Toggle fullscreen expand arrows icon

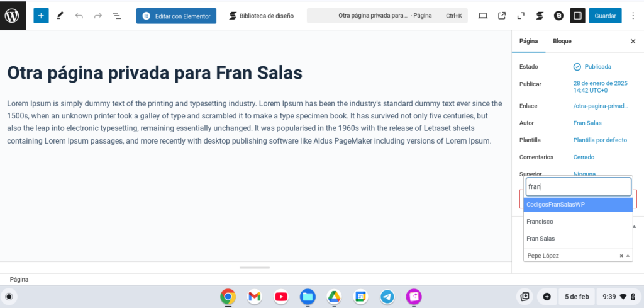(x=521, y=16)
